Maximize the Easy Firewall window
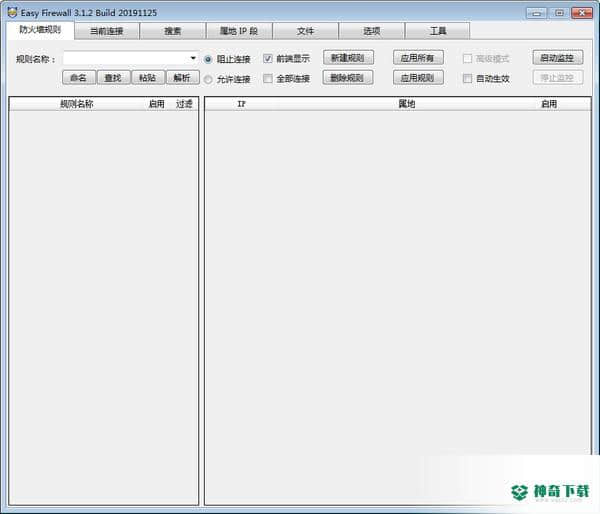The height and width of the screenshot is (514, 600). click(559, 13)
